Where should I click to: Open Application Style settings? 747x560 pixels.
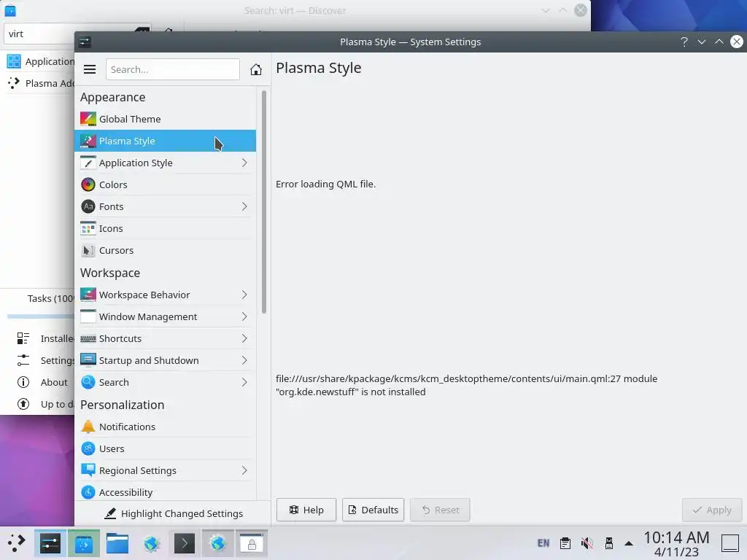click(166, 163)
